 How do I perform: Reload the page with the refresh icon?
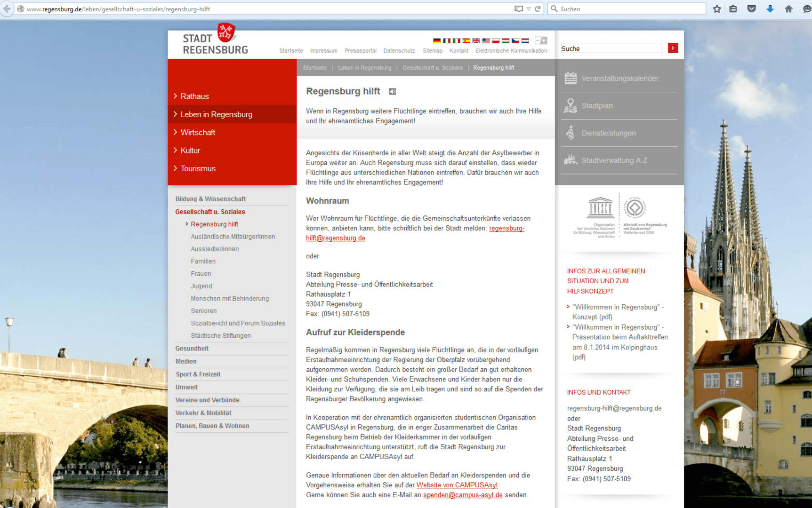(538, 9)
